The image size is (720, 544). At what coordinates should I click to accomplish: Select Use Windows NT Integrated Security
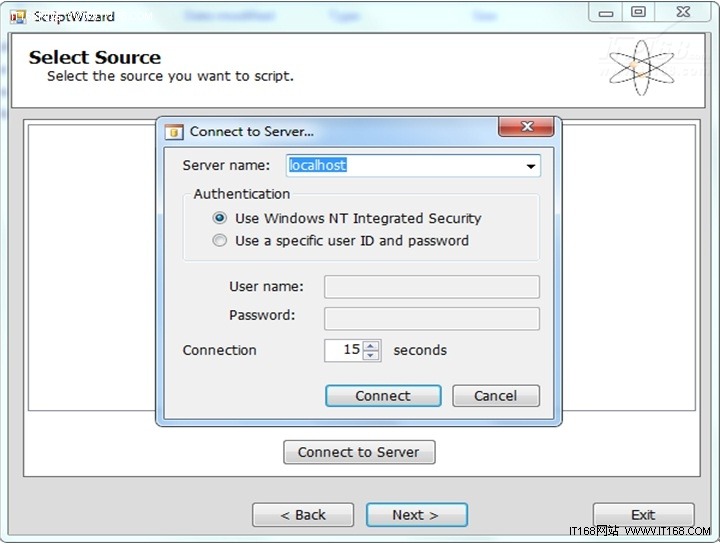(219, 218)
